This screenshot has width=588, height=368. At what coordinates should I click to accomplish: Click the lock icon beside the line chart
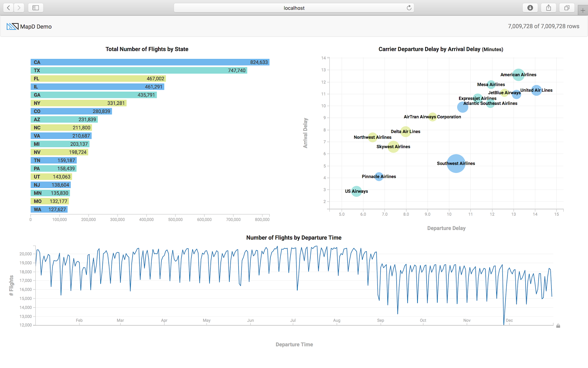click(558, 326)
